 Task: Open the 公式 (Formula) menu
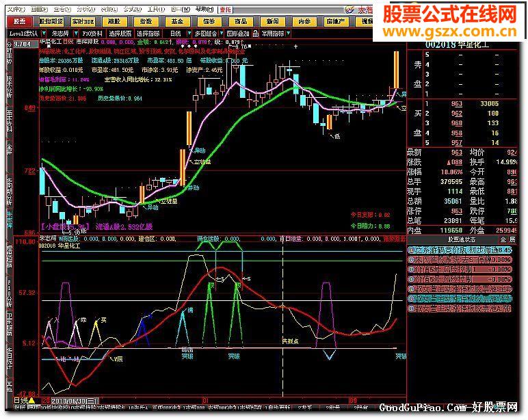[132, 9]
